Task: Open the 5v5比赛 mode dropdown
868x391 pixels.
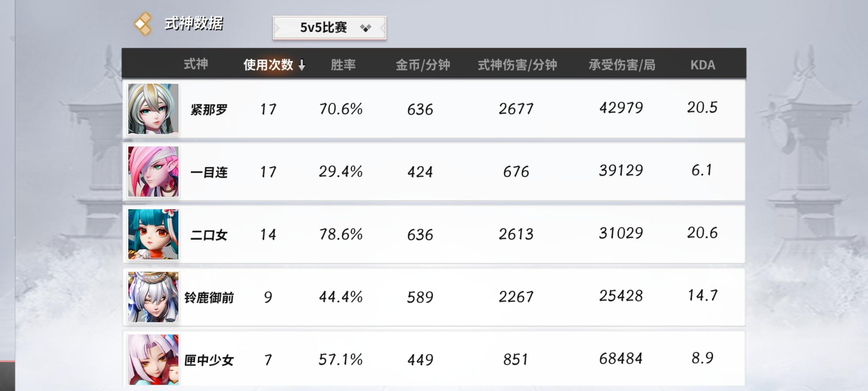Action: point(324,28)
